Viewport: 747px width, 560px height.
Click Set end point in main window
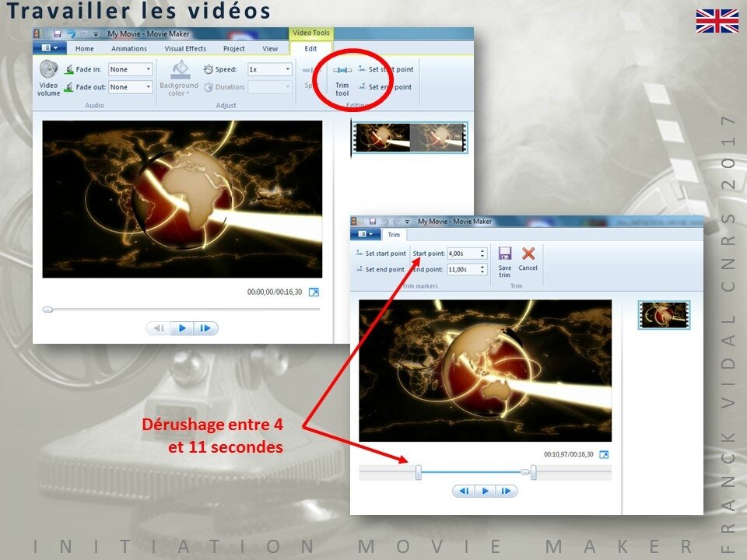(385, 87)
